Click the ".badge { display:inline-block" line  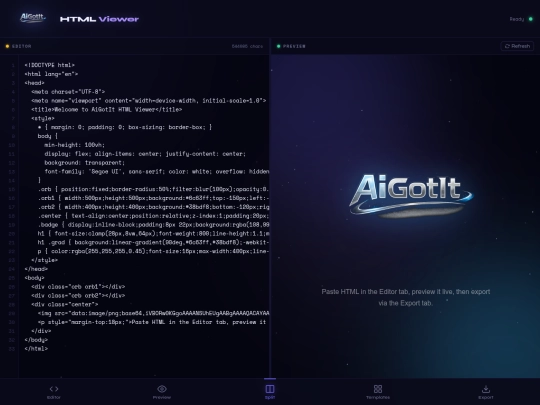pyautogui.click(x=153, y=225)
